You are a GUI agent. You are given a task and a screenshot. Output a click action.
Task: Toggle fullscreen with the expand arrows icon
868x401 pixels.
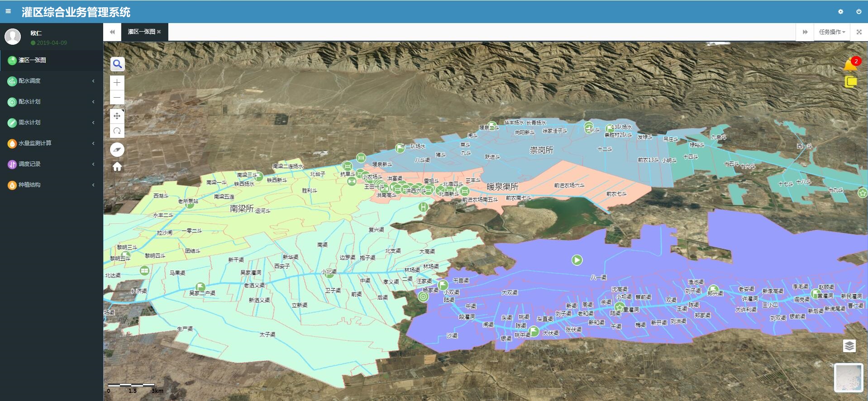(x=858, y=32)
